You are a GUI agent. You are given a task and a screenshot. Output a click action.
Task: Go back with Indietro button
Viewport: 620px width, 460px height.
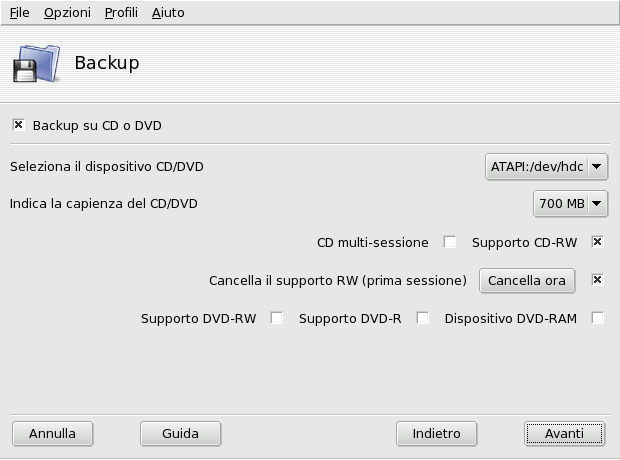click(436, 433)
